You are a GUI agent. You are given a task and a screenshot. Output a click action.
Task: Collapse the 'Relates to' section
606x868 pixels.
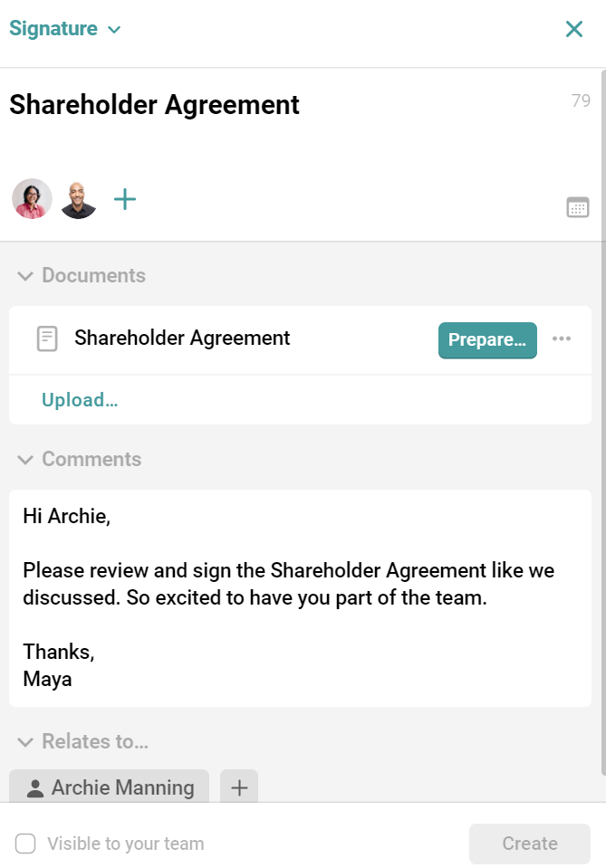click(x=25, y=742)
